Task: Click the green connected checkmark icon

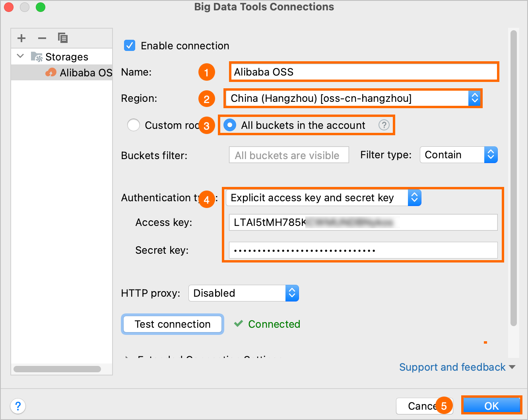Action: click(239, 324)
